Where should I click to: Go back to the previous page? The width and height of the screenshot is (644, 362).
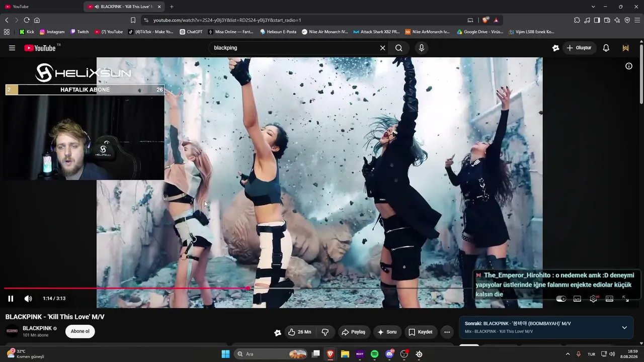pyautogui.click(x=7, y=20)
